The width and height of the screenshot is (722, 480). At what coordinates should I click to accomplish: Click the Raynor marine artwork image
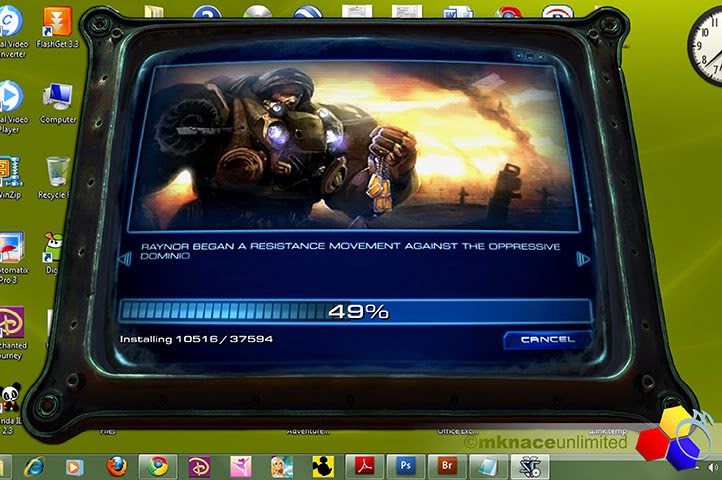coord(354,147)
